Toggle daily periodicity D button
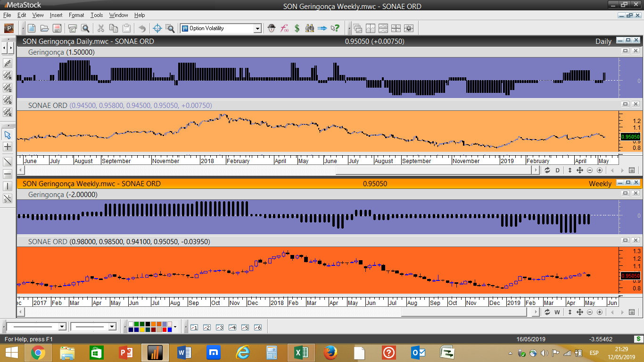 pyautogui.click(x=557, y=170)
